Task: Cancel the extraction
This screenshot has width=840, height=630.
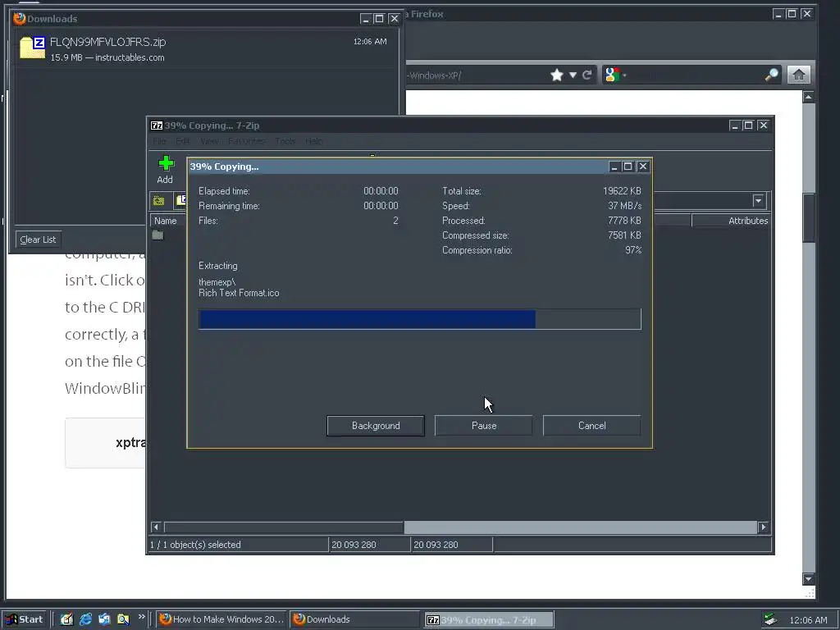Action: tap(592, 426)
